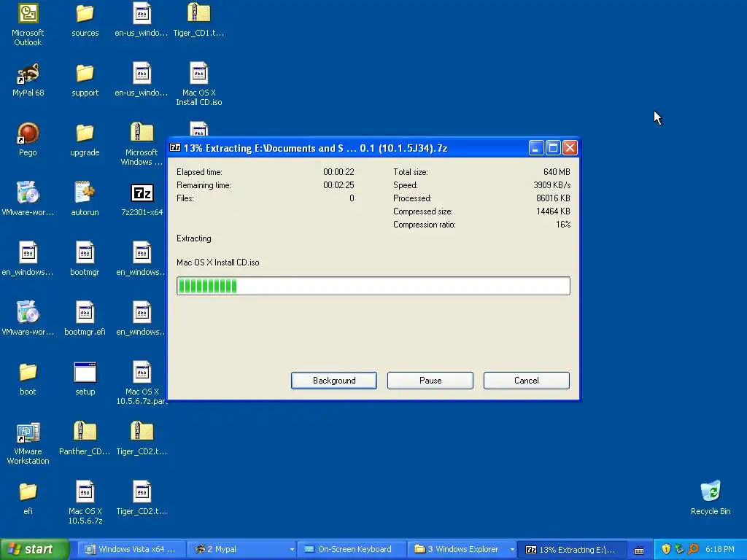Click the Safely Remove Hardware tray icon
The image size is (747, 560).
click(x=679, y=549)
